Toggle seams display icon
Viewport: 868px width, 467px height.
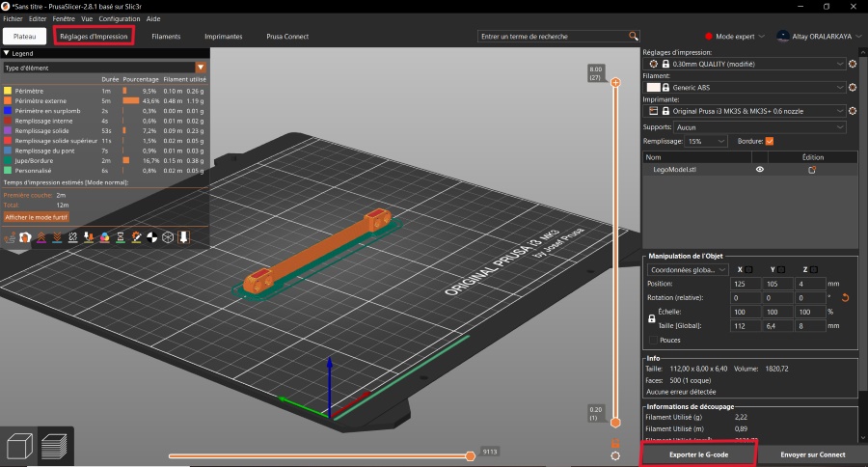73,237
